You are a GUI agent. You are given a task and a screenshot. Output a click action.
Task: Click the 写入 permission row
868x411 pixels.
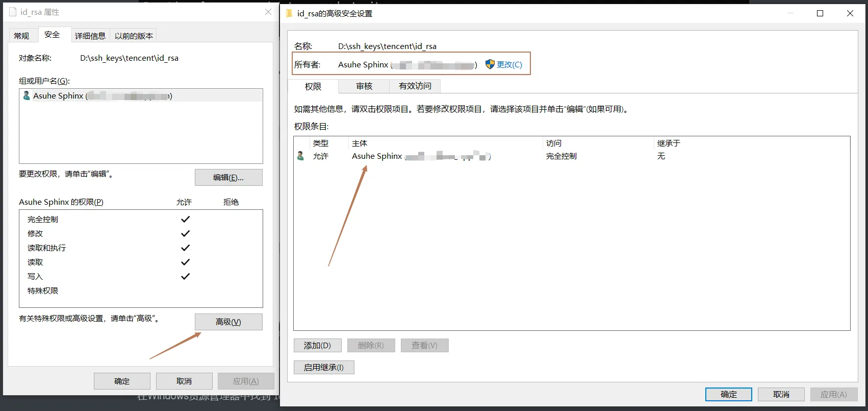pos(141,277)
